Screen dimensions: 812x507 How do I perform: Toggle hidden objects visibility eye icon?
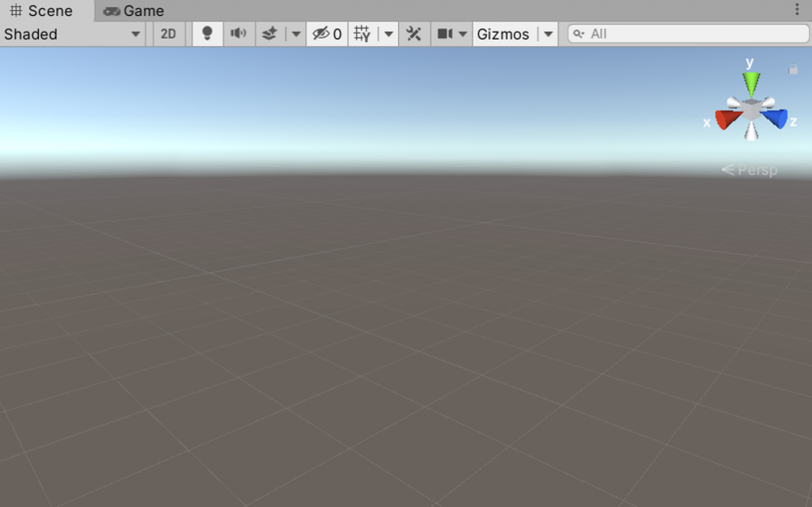[x=327, y=34]
